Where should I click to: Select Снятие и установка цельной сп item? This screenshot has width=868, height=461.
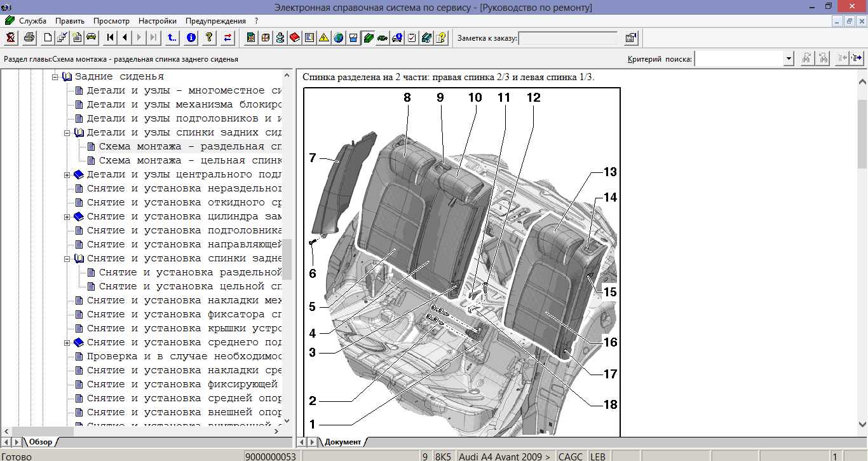tap(191, 286)
